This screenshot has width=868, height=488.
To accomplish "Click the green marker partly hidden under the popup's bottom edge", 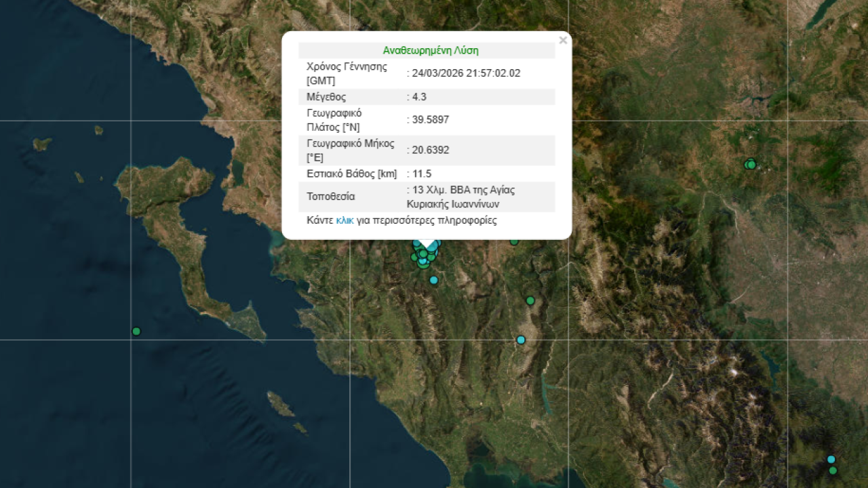I will [514, 241].
